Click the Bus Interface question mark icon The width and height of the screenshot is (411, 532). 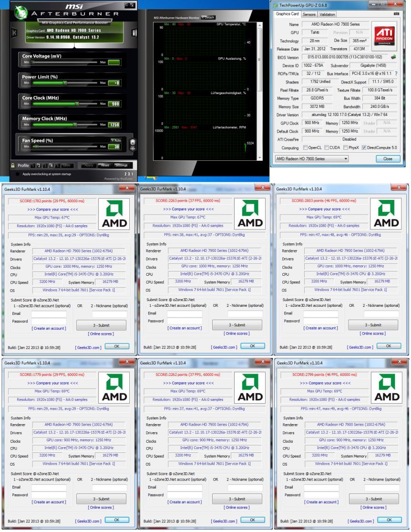[x=396, y=73]
